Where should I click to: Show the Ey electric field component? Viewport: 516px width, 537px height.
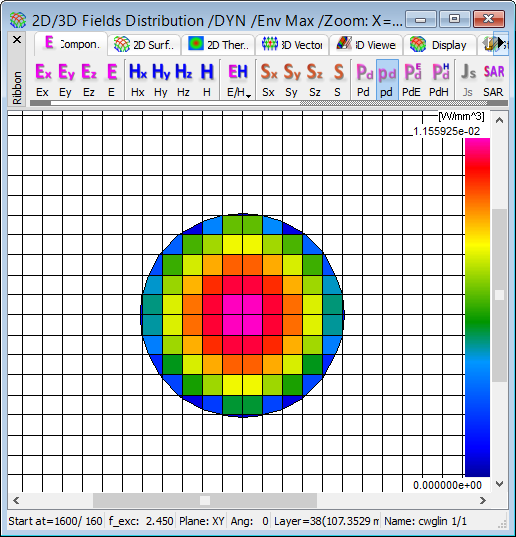[66, 80]
